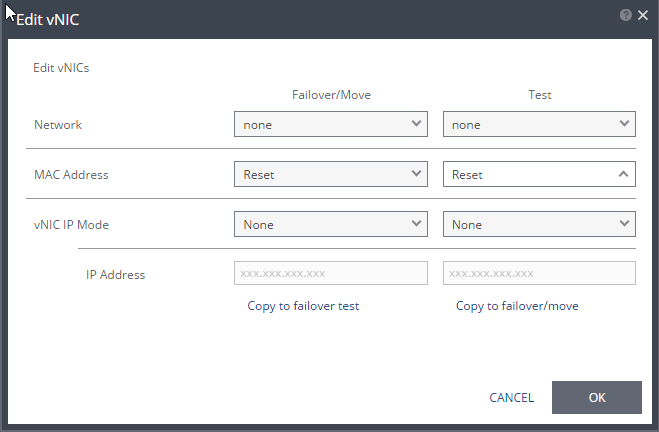Select the Failover/Move column header
Screen dimensions: 659x432
(331, 95)
